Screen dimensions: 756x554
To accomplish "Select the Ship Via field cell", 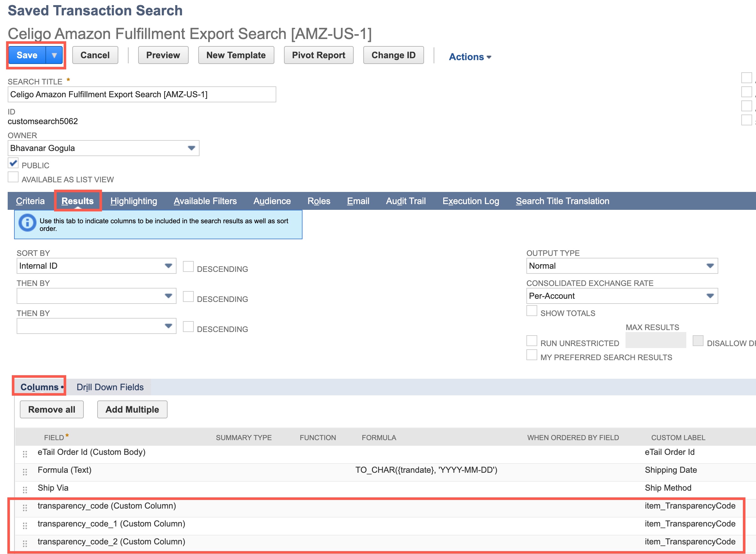I will coord(53,488).
